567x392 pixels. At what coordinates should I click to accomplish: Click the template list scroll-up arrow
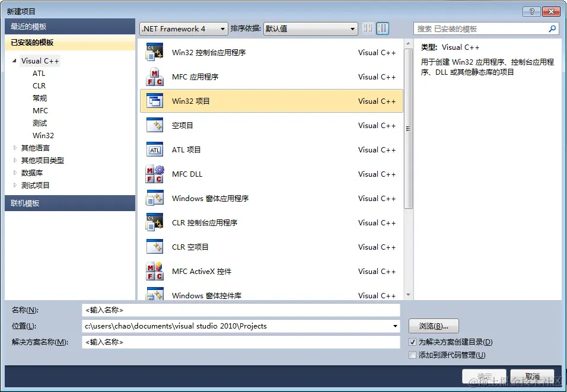408,44
